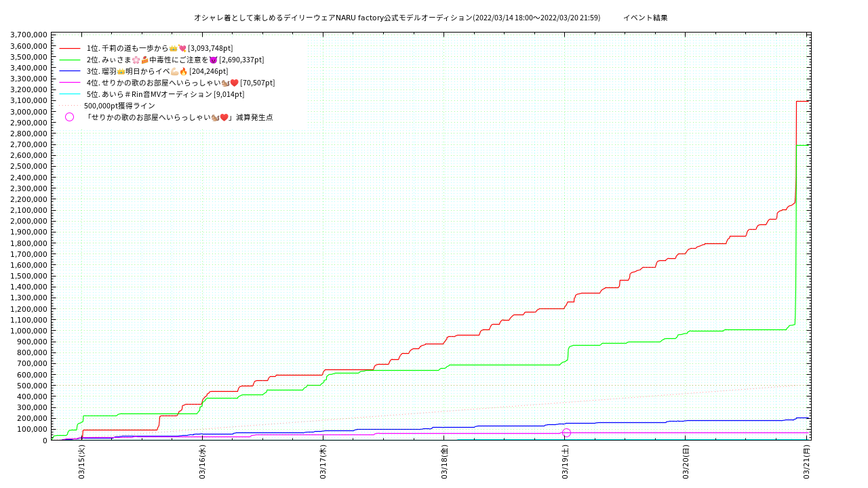This screenshot has width=868, height=488.
Task: Click the 03/16(水) x-axis label
Action: (202, 462)
